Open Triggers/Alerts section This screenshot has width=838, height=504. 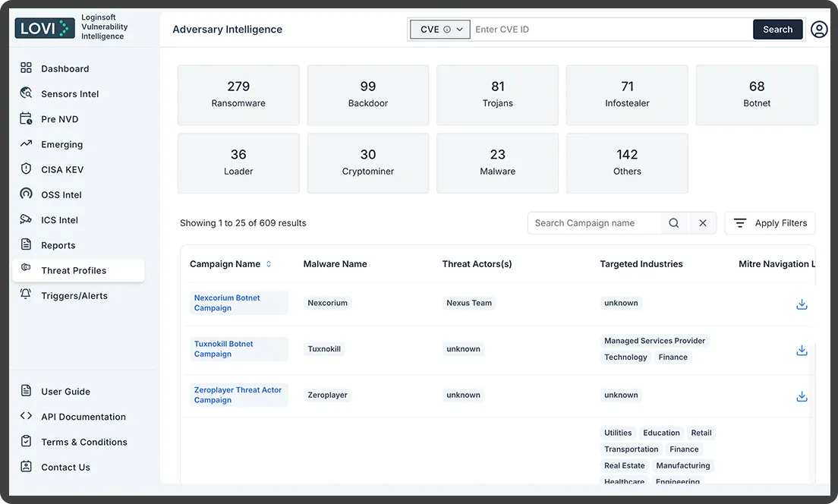[74, 295]
